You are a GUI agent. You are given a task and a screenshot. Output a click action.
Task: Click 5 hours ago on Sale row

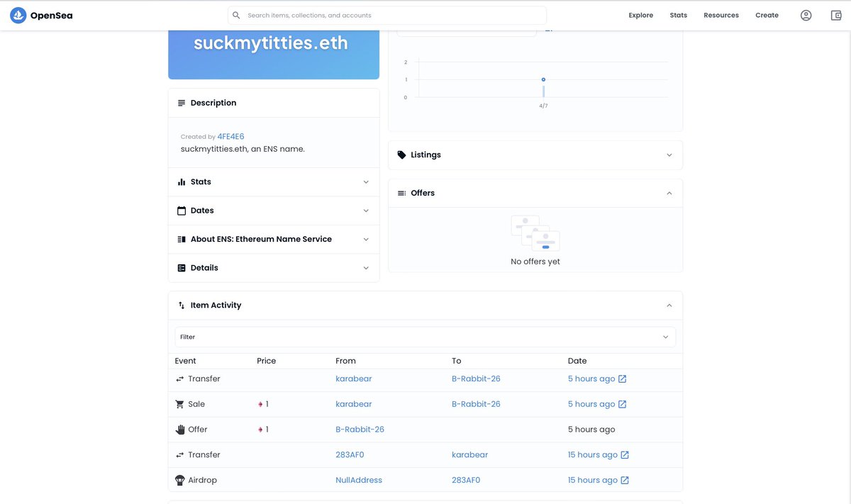tap(591, 404)
